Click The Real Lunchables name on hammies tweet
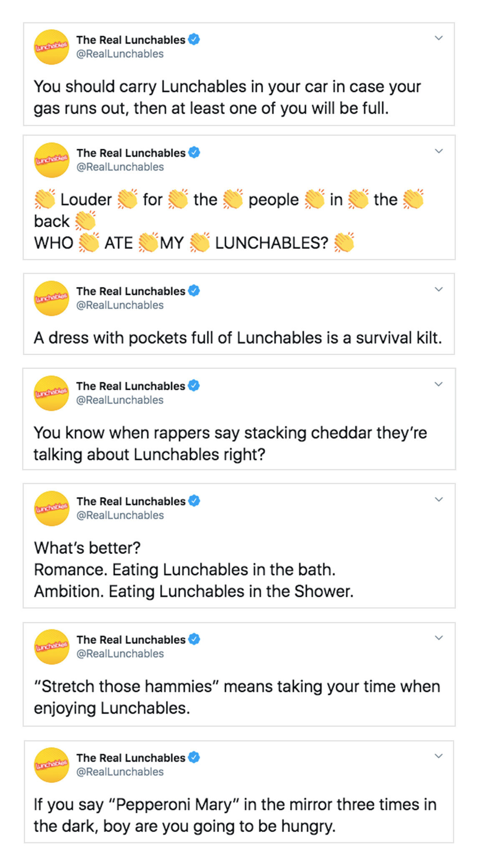The width and height of the screenshot is (478, 868). (x=131, y=640)
